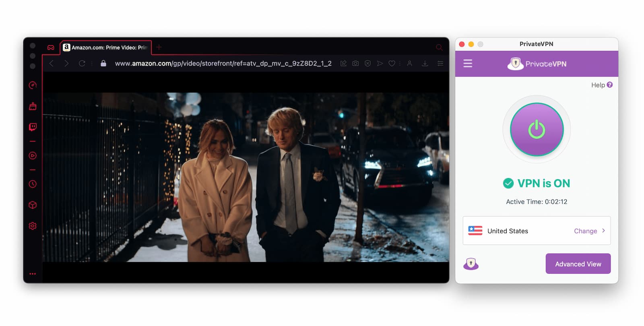644x326 pixels.
Task: Switch to Advanced View
Action: 578,264
